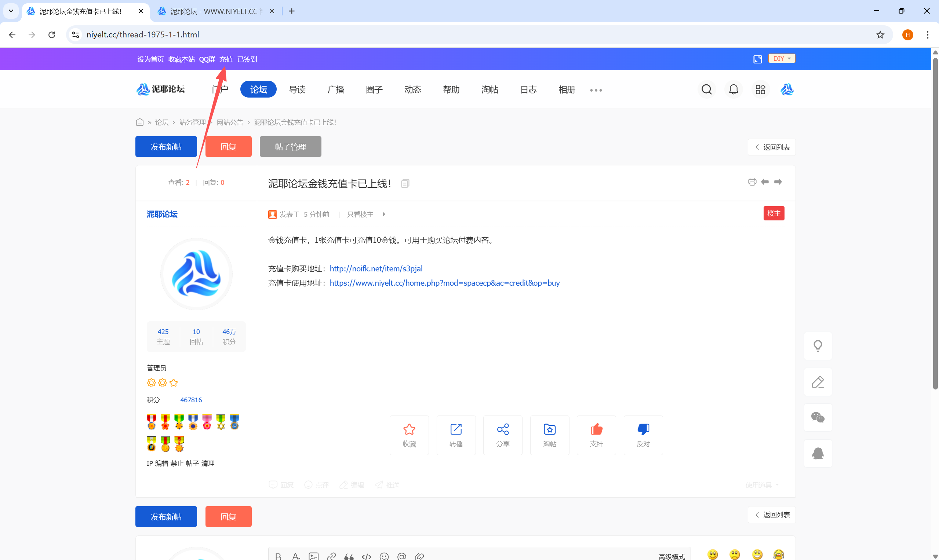Viewport: 939px width, 560px height.
Task: Click the top 返回列表 button
Action: (772, 147)
